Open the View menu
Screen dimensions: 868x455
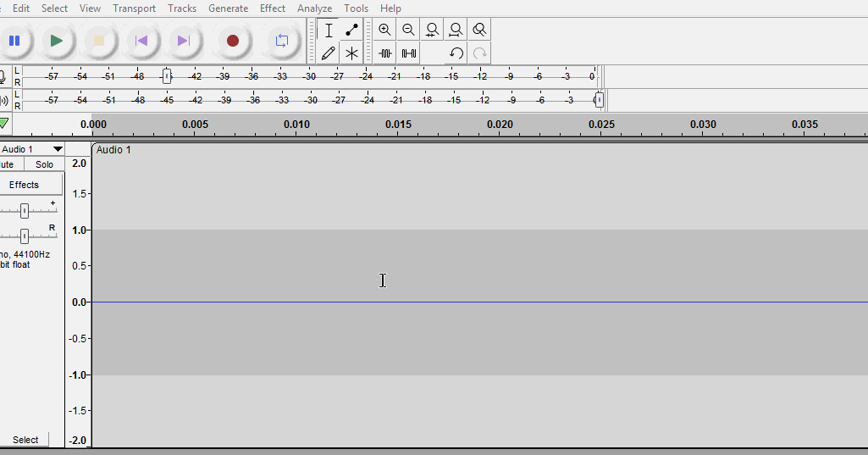click(90, 8)
